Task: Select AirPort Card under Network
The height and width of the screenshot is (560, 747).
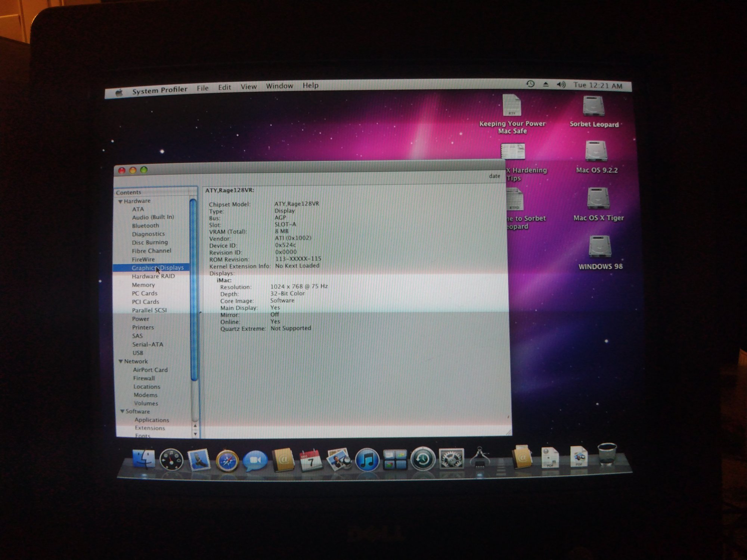Action: (150, 370)
